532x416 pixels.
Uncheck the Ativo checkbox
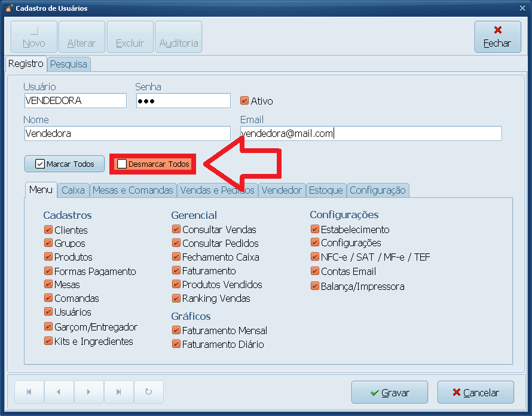tap(244, 100)
